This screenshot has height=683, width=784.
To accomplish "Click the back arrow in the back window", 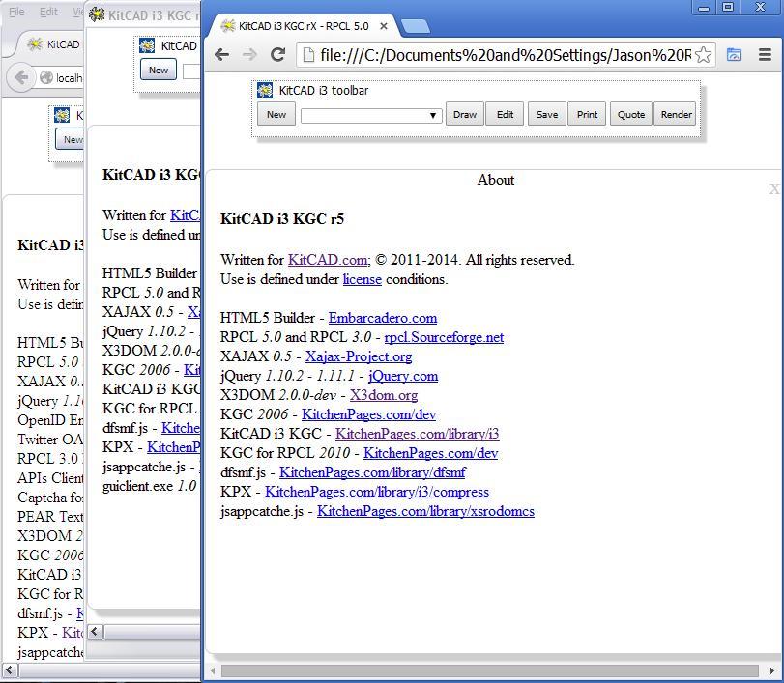I will tap(22, 77).
